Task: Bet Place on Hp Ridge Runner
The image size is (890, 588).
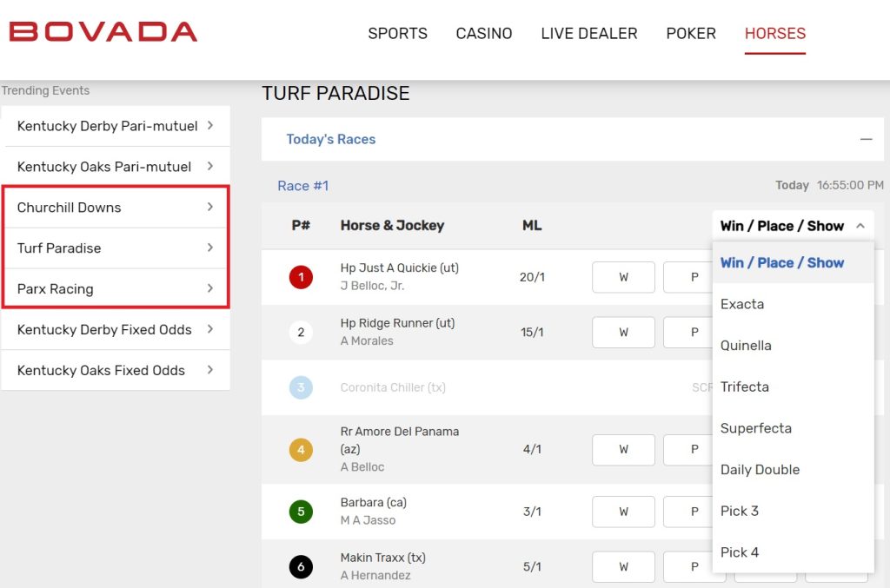Action: tap(688, 333)
